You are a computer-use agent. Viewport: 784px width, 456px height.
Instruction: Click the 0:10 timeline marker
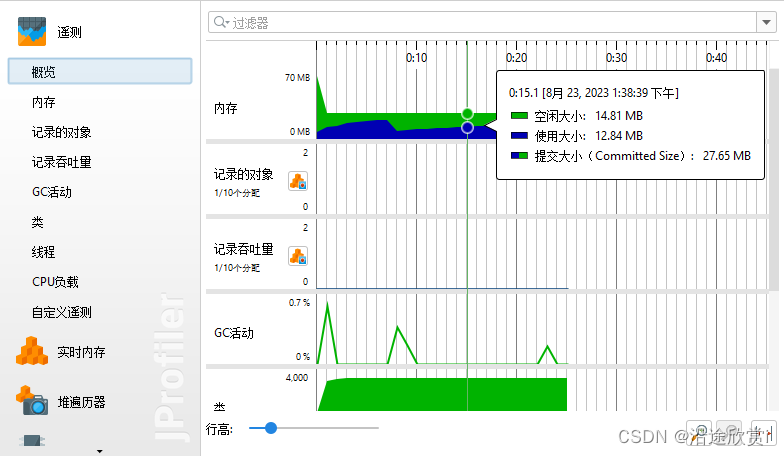pos(416,58)
